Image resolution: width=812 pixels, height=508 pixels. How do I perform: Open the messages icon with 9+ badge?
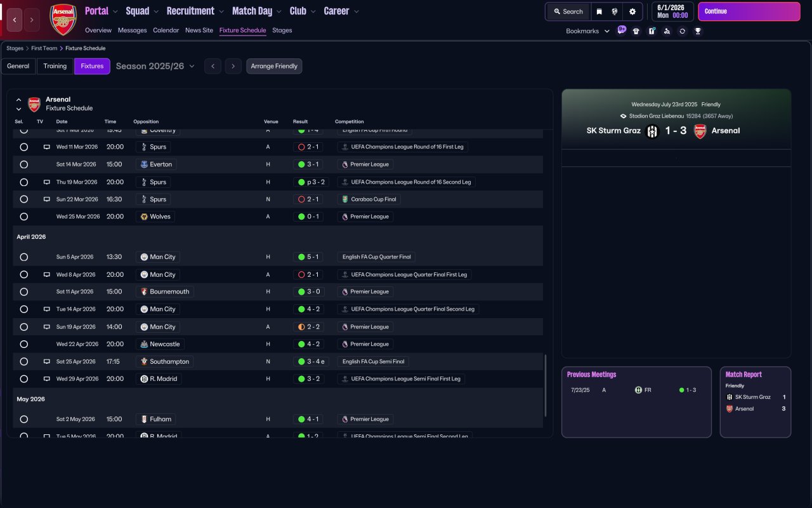tap(621, 30)
